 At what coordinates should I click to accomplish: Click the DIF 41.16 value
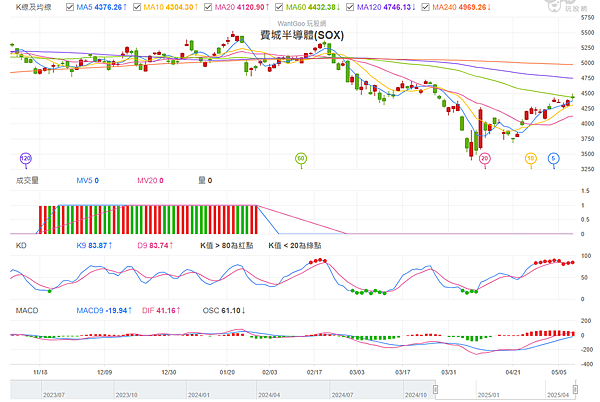(161, 310)
